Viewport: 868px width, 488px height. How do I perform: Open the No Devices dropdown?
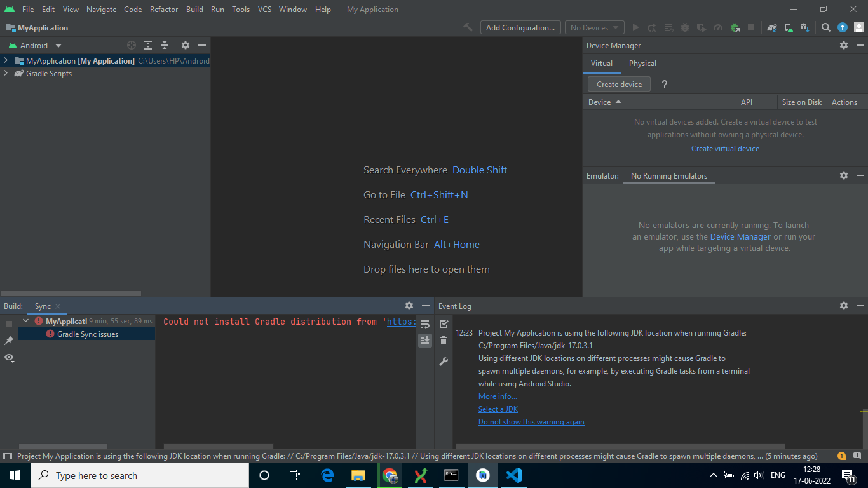click(594, 28)
